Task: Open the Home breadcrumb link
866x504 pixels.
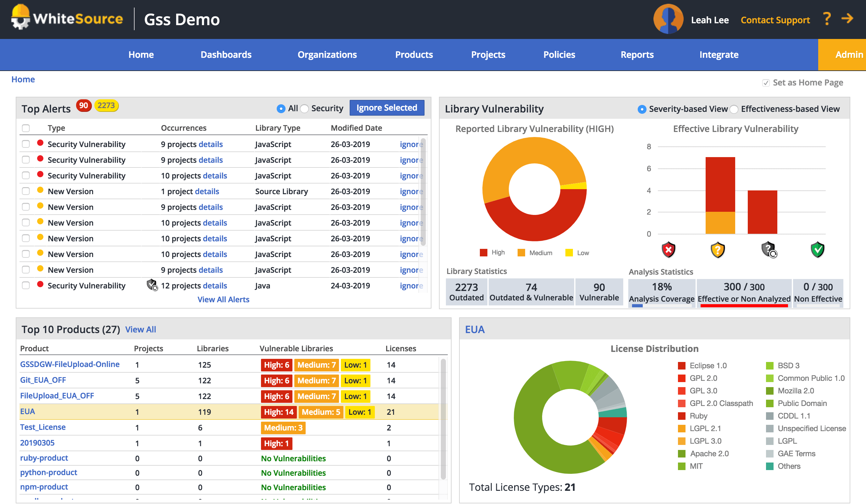Action: point(23,79)
